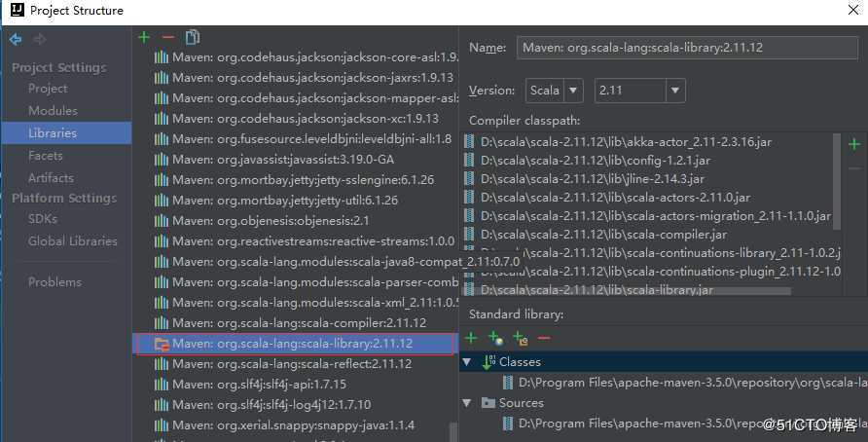The image size is (868, 442).
Task: Click library icon beside slf4j-api:1.7.15
Action: pyautogui.click(x=162, y=385)
